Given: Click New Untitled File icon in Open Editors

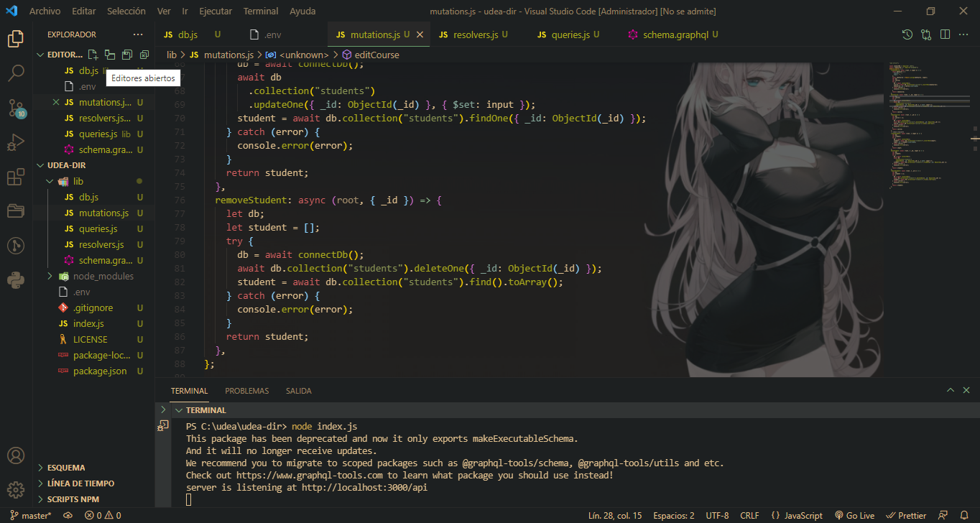Looking at the screenshot, I should pyautogui.click(x=93, y=55).
